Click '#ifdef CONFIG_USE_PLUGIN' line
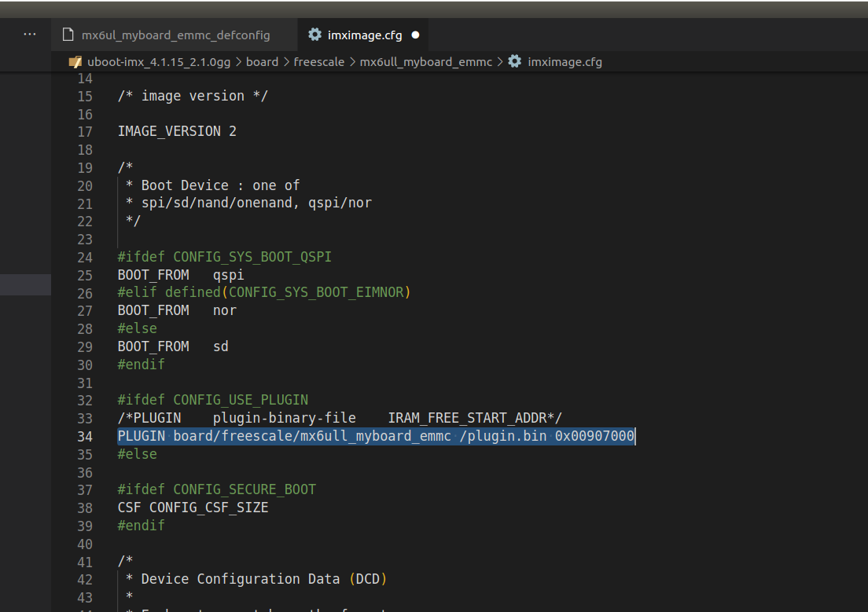The height and width of the screenshot is (612, 868). [212, 400]
